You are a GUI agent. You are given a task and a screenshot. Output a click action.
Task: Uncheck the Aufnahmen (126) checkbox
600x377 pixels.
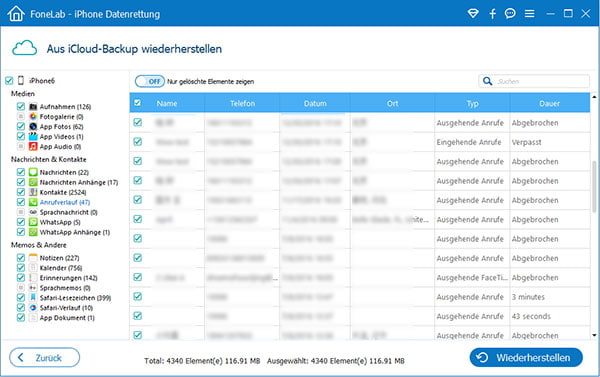coord(21,106)
